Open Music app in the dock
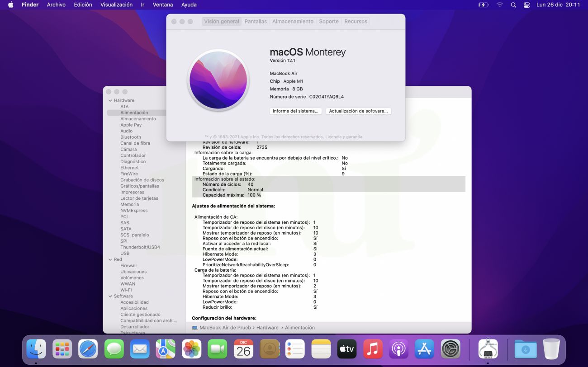Screen dimensions: 588x367 pos(373,349)
